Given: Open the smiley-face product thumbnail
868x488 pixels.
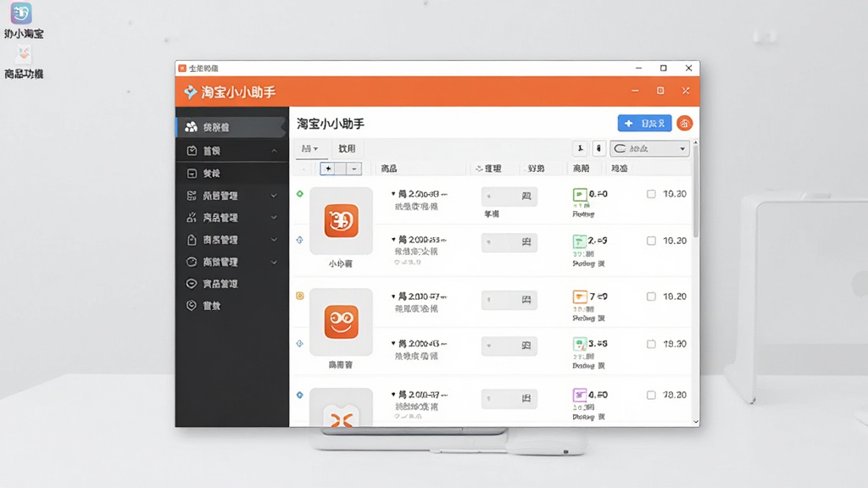Looking at the screenshot, I should click(x=341, y=322).
